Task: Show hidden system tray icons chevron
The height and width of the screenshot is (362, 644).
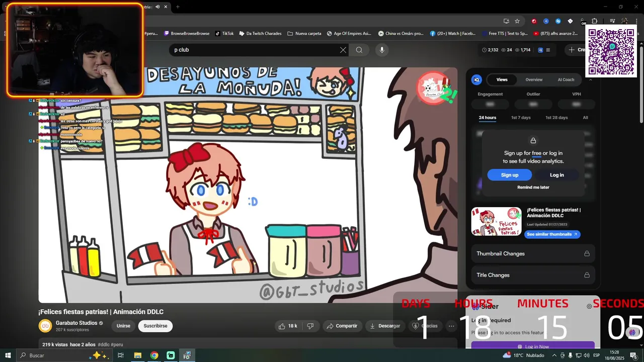Action: click(554, 355)
